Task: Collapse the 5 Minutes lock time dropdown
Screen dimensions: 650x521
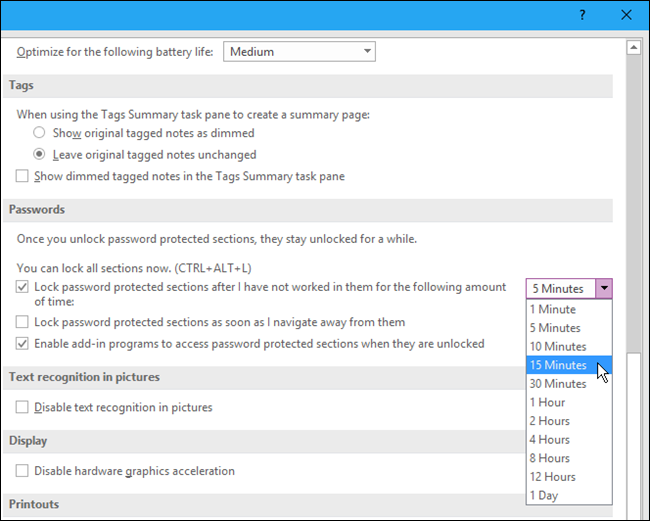Action: pyautogui.click(x=603, y=288)
